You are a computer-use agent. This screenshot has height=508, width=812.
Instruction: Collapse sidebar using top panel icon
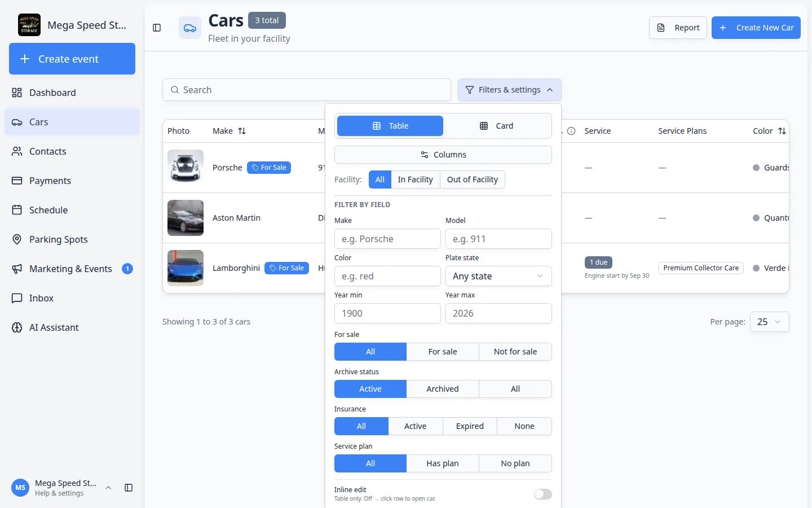click(x=157, y=28)
